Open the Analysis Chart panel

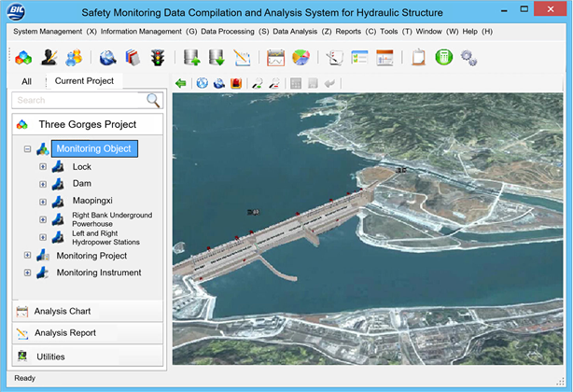(x=88, y=311)
